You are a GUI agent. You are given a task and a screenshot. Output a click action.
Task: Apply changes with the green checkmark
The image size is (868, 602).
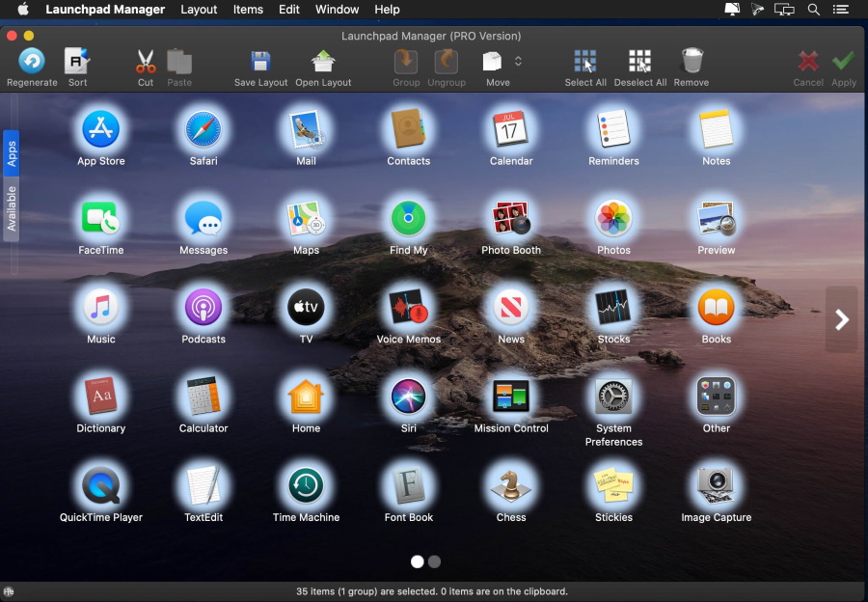(844, 61)
